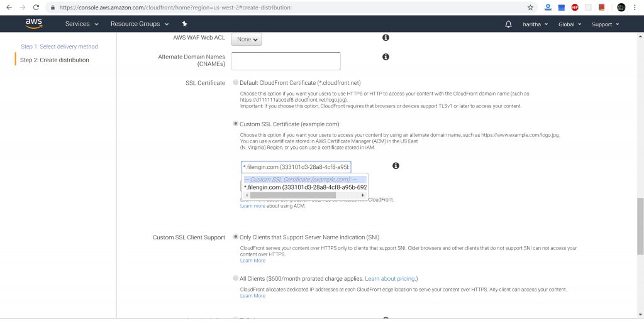Open the Resource Groups menu
The image size is (644, 321).
click(139, 24)
